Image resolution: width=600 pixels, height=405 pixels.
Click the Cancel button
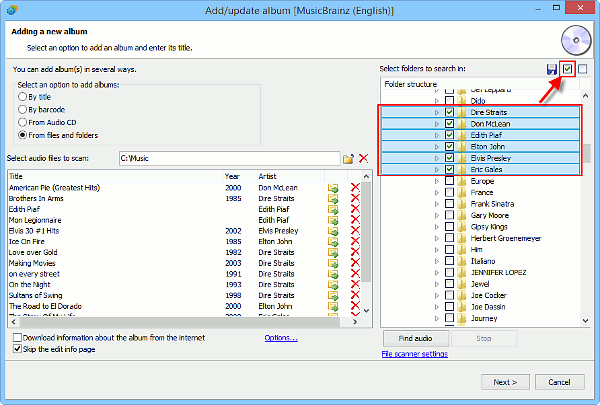click(x=559, y=382)
